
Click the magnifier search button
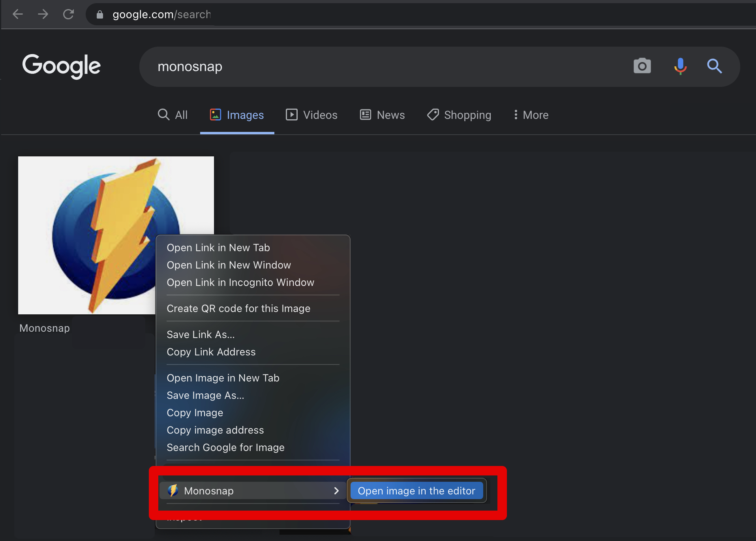click(x=714, y=66)
